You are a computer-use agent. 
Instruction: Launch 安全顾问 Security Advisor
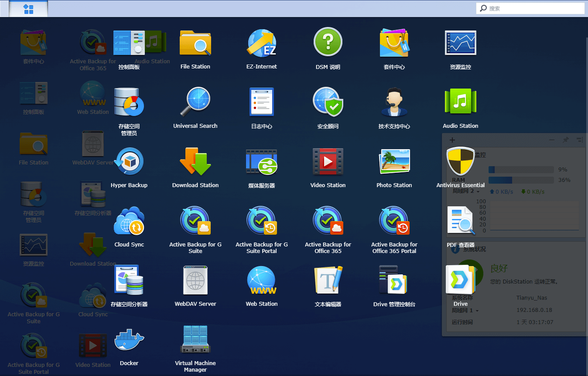(328, 103)
